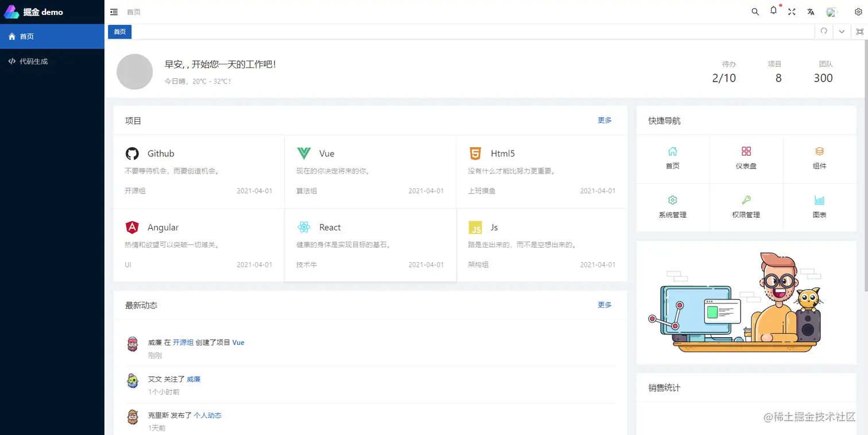Select the 首页 tab in the tab bar
This screenshot has width=868, height=435.
119,32
